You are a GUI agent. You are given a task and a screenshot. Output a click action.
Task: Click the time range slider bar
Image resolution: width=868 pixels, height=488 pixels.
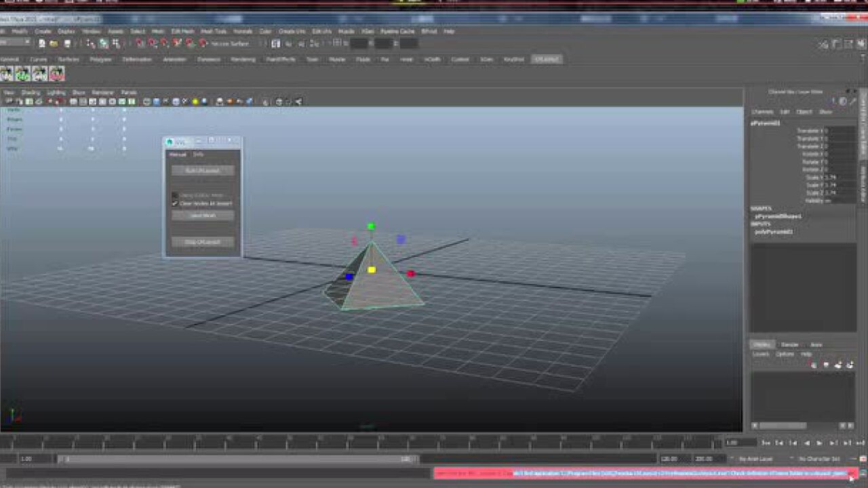237,459
